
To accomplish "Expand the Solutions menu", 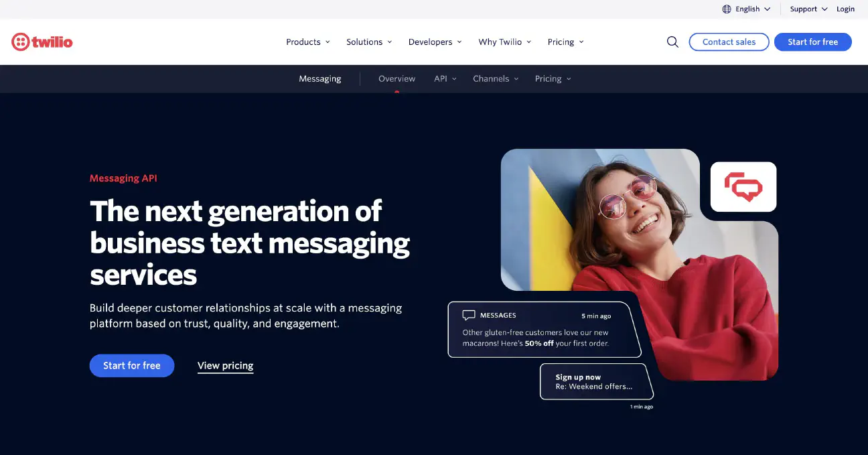I will click(369, 42).
